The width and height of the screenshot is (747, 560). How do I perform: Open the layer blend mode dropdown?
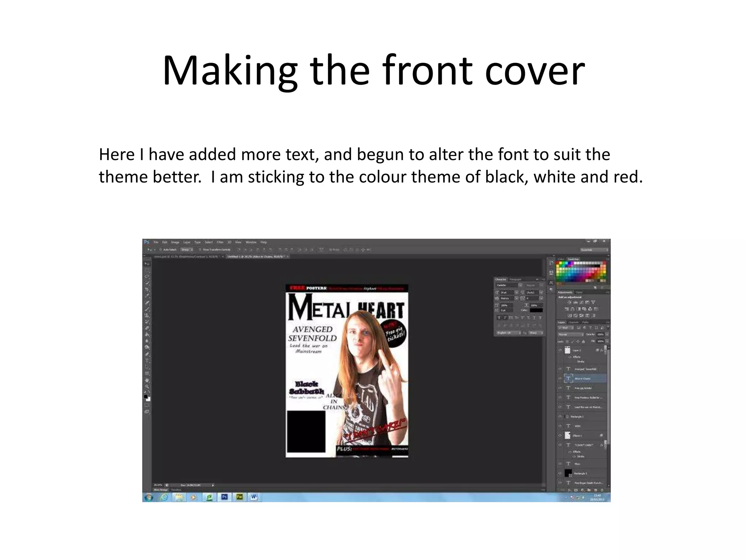[x=570, y=334]
